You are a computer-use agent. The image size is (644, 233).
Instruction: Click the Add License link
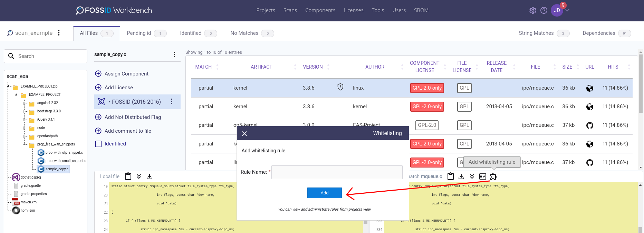[x=119, y=88]
